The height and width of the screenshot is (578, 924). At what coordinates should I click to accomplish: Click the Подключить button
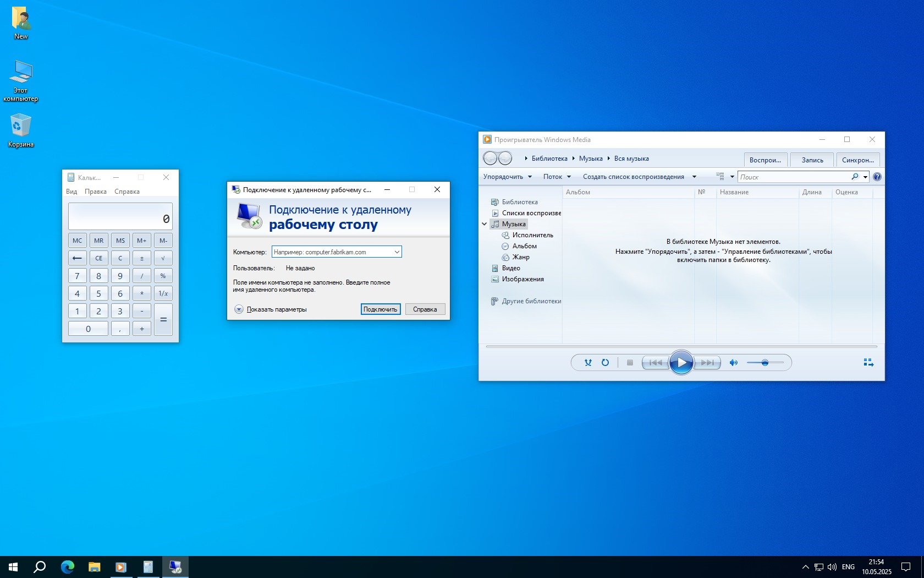pyautogui.click(x=380, y=309)
